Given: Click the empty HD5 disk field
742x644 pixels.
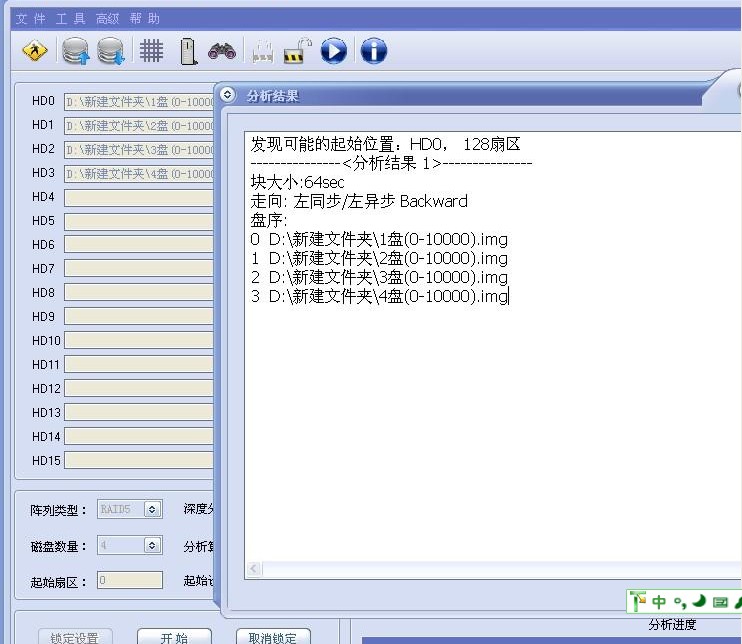Looking at the screenshot, I should click(139, 221).
